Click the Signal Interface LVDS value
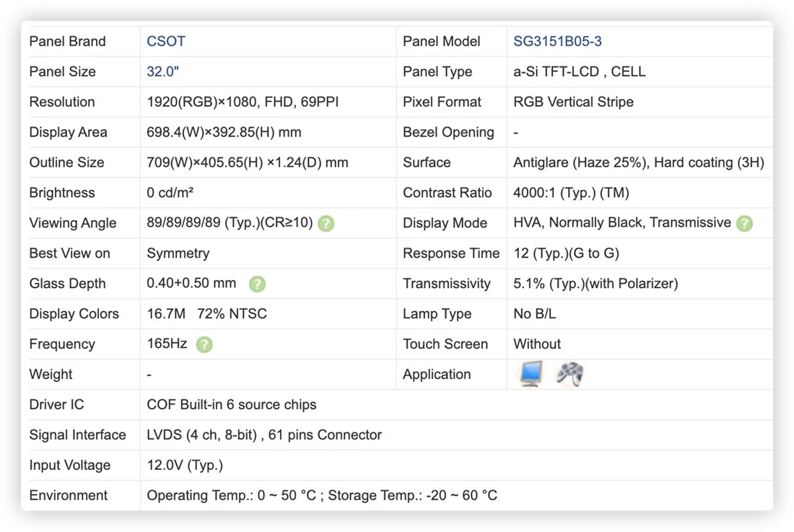794x532 pixels. pos(264,435)
